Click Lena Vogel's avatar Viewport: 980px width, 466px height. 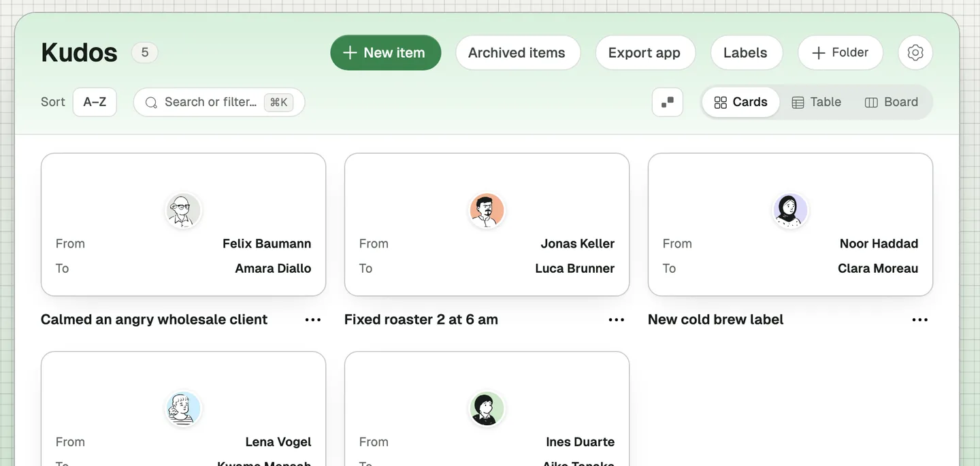pyautogui.click(x=183, y=408)
